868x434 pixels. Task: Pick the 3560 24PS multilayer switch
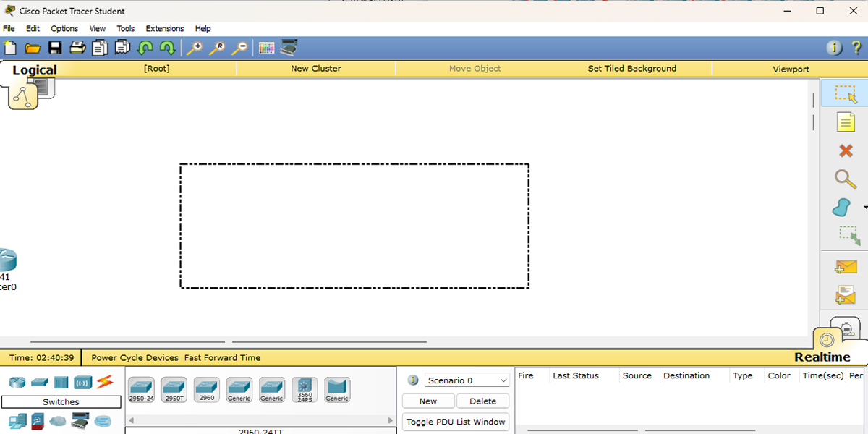tap(305, 390)
